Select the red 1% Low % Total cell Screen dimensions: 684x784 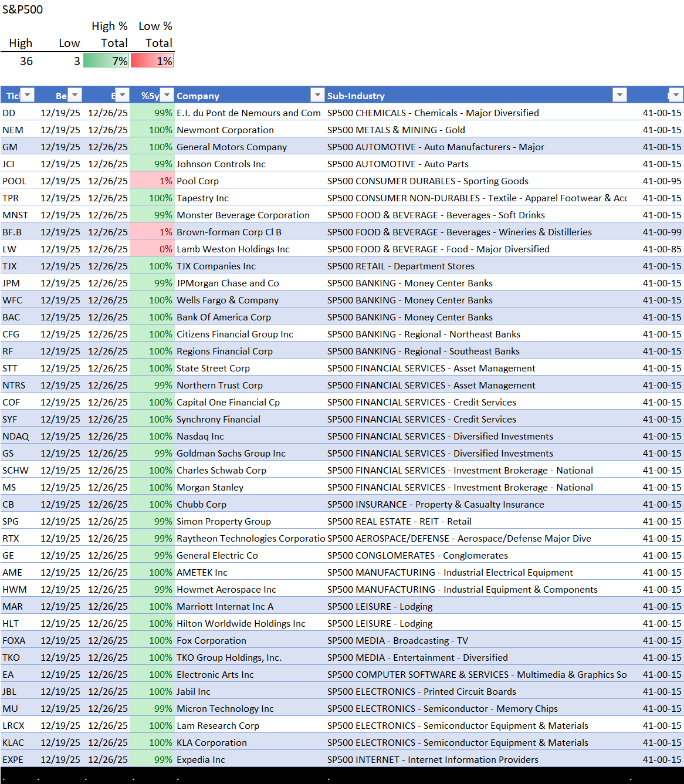point(153,61)
